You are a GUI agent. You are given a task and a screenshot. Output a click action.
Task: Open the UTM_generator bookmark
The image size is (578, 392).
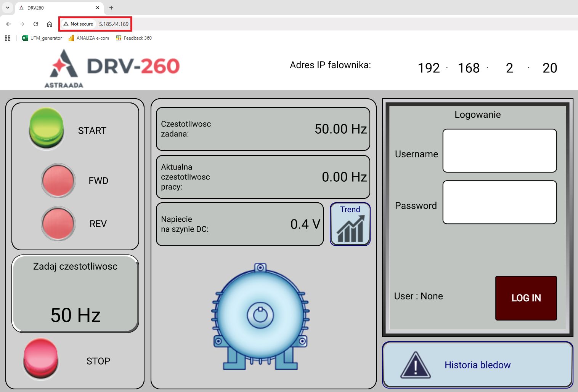click(x=42, y=38)
